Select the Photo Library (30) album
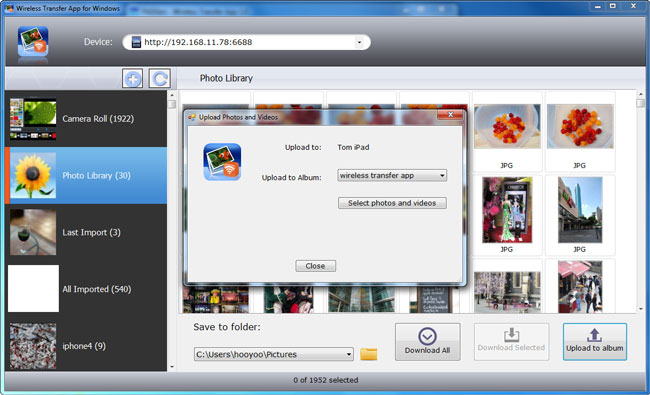 [86, 176]
